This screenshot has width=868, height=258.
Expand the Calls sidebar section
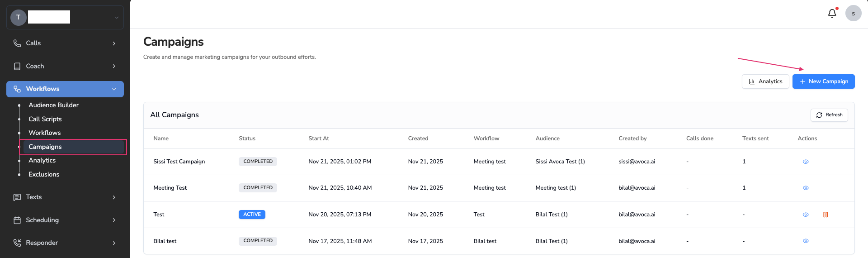[x=114, y=43]
